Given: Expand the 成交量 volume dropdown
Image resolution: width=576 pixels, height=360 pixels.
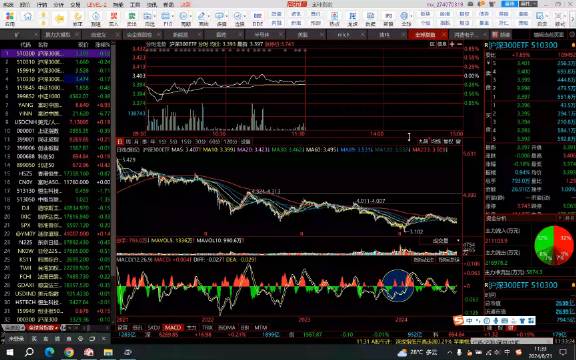Looking at the screenshot, I should coord(440,241).
